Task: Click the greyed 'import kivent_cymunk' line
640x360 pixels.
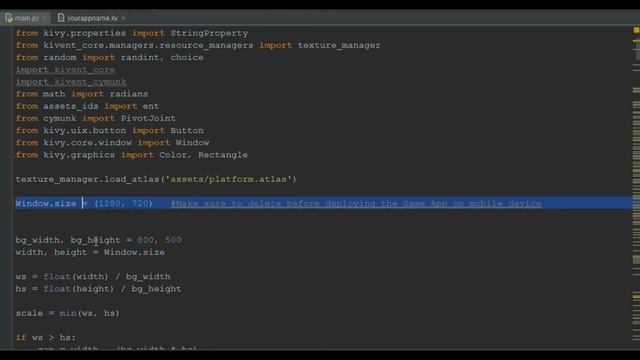Action: click(x=71, y=82)
